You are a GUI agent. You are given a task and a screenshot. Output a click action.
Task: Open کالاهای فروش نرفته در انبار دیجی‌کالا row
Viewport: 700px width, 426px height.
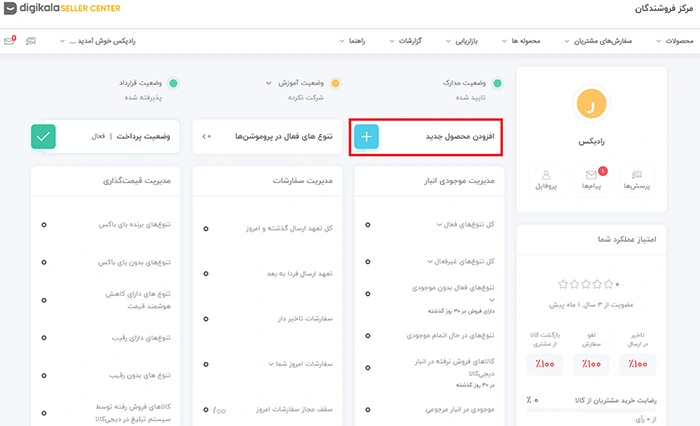430,372
